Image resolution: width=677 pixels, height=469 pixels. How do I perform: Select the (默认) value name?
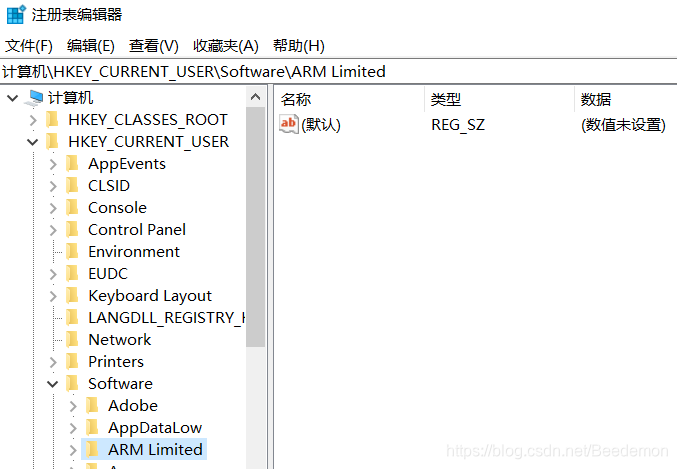click(321, 125)
